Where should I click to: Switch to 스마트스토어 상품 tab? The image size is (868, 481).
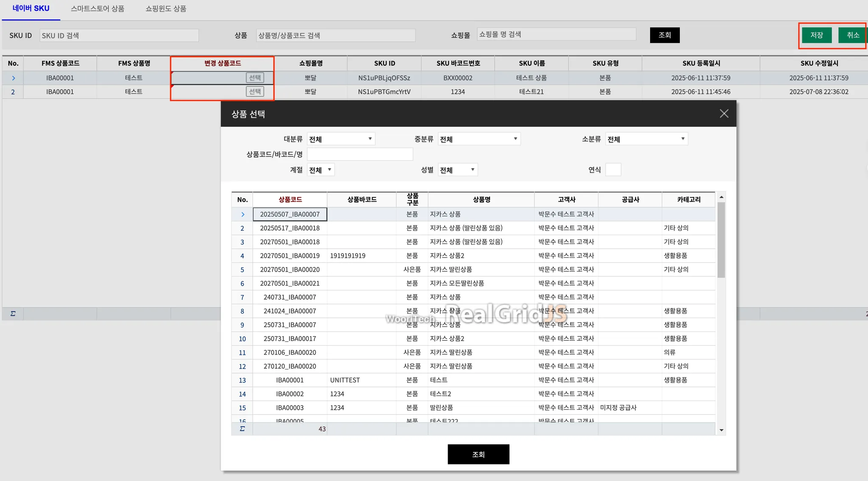pyautogui.click(x=97, y=8)
